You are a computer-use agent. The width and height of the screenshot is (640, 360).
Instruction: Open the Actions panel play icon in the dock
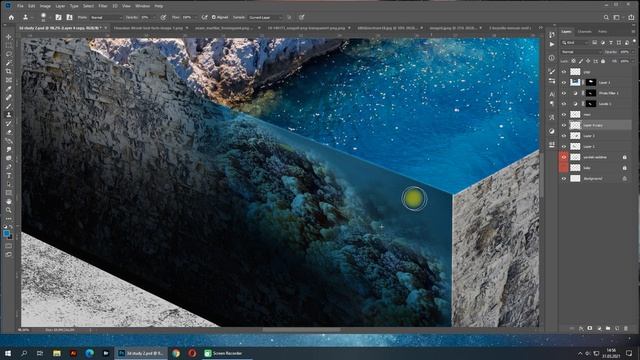pos(552,44)
